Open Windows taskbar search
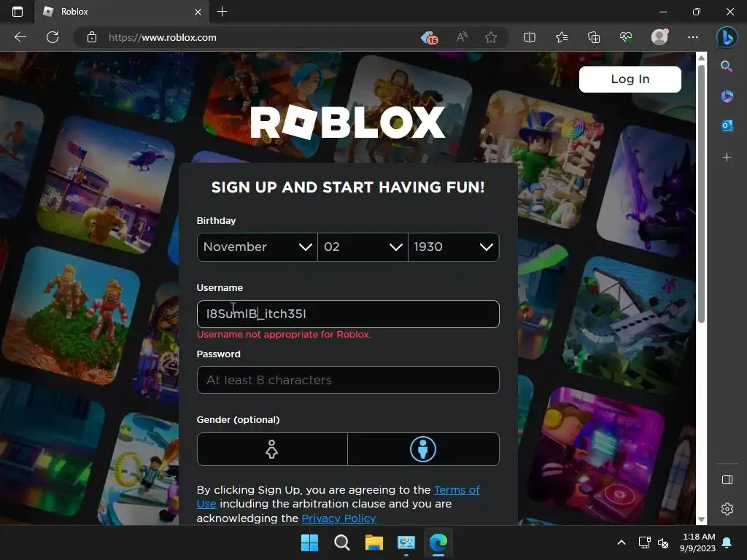 tap(341, 542)
